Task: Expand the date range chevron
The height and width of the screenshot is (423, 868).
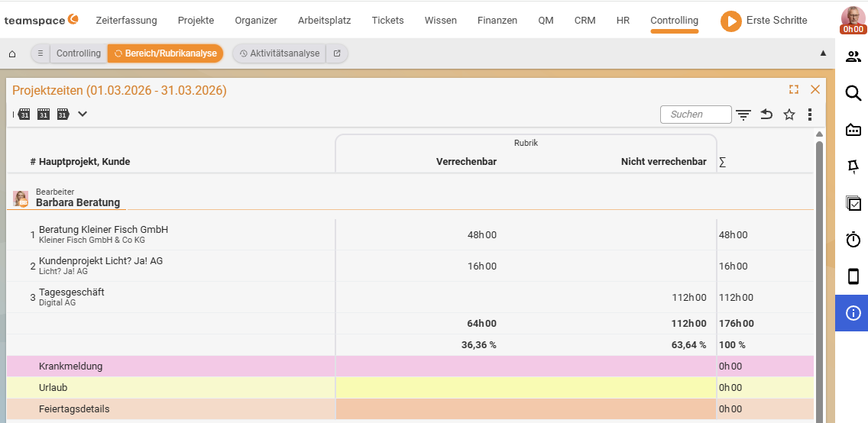Action: tap(83, 114)
